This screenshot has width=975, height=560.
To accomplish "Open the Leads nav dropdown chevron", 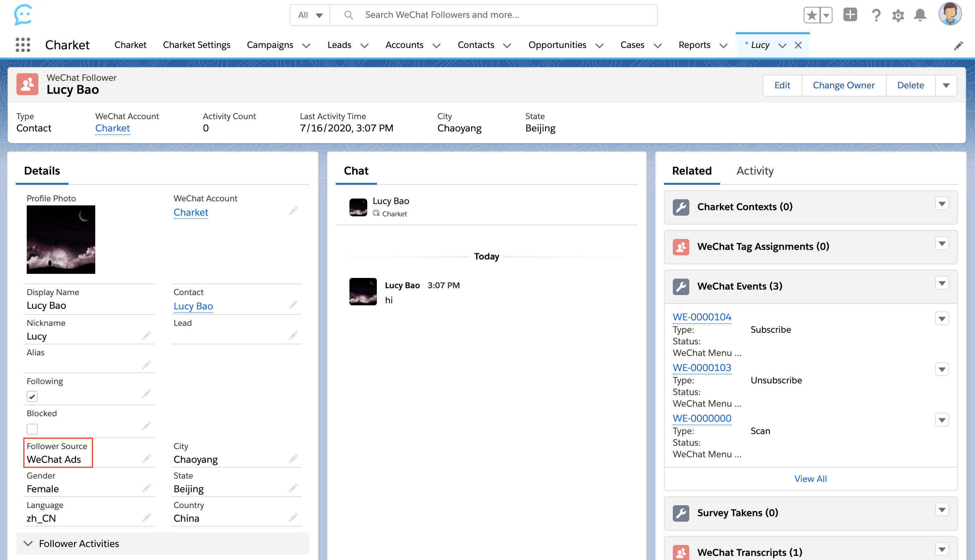I will [x=364, y=46].
